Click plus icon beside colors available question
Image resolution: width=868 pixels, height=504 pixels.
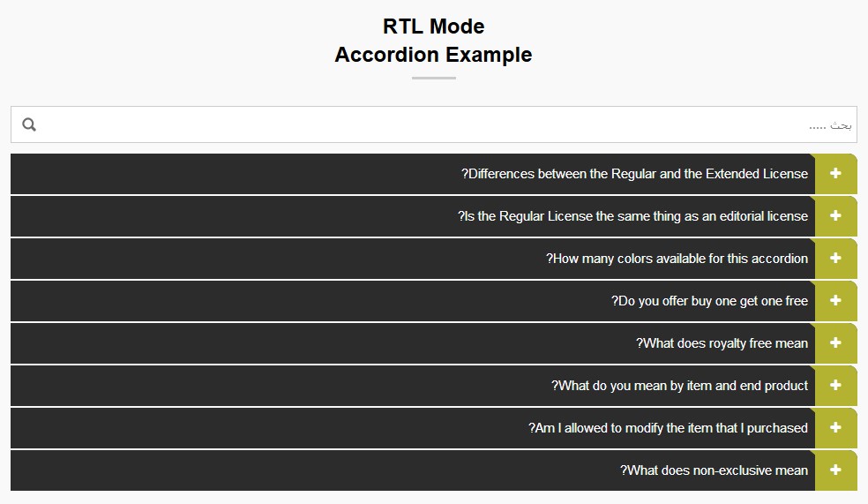coord(835,259)
